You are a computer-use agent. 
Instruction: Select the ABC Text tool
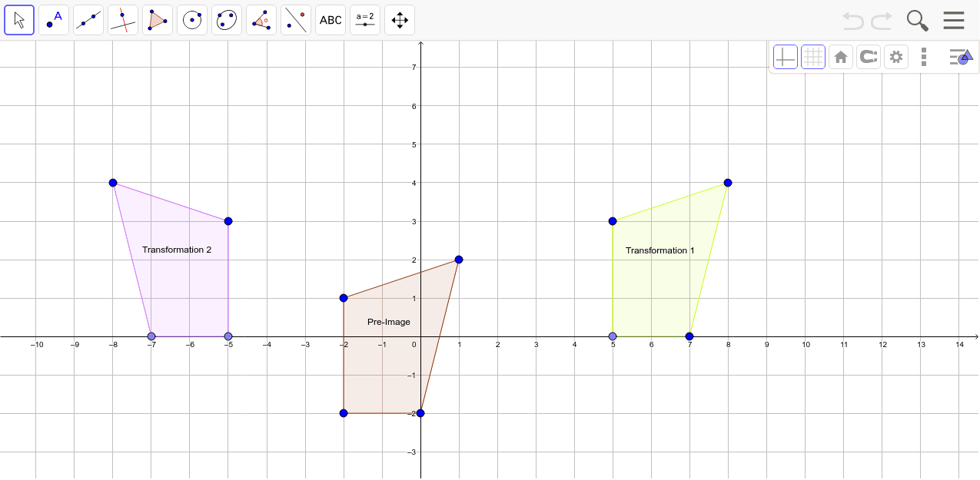tap(331, 20)
